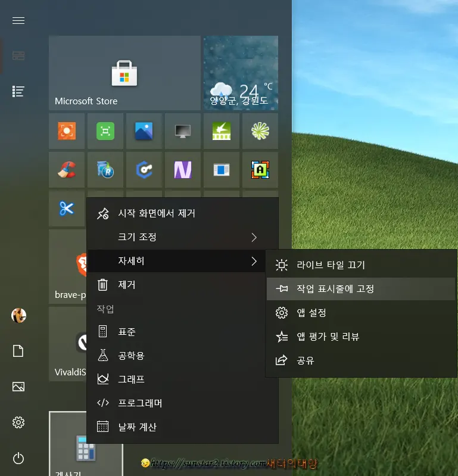Open the green film-strip star tile
Image resolution: width=458 pixels, height=476 pixels.
click(222, 131)
